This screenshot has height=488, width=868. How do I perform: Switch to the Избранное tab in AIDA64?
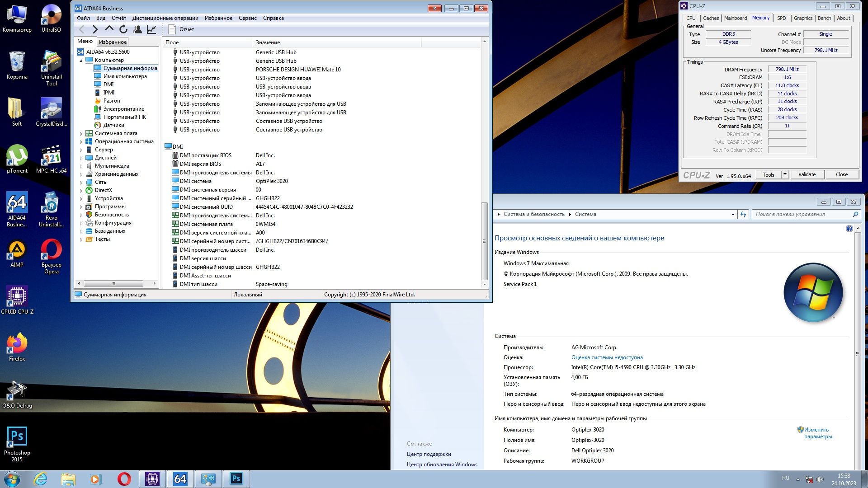point(113,42)
